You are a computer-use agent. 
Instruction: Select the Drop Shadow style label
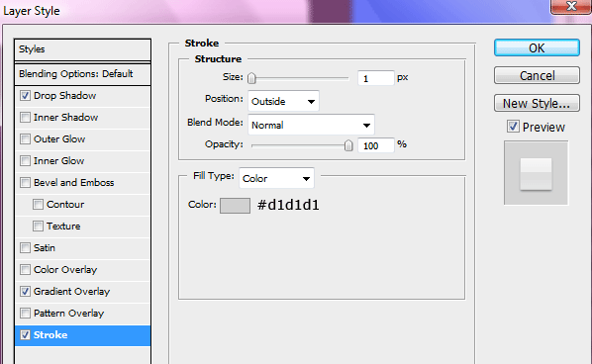tap(65, 95)
